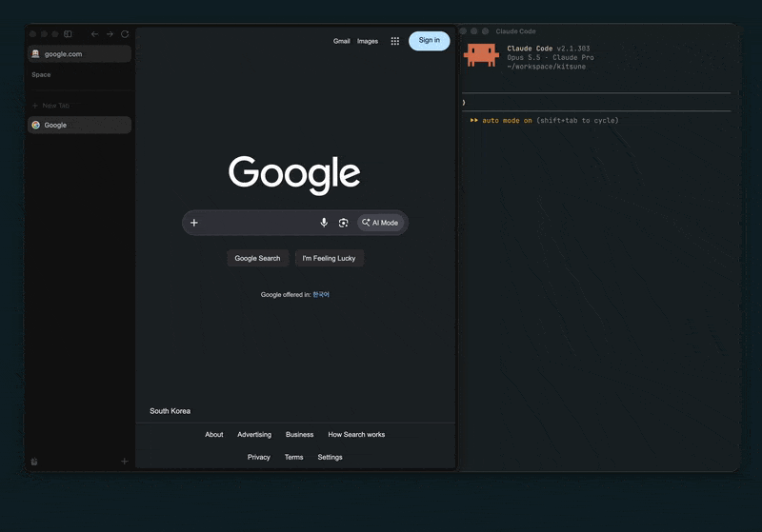The width and height of the screenshot is (762, 532).
Task: Click the Opus model line in terminal
Action: (551, 57)
